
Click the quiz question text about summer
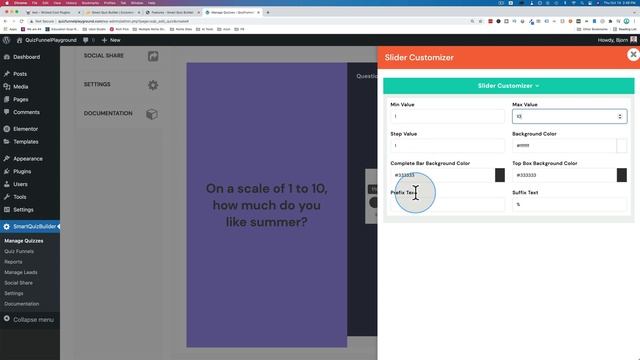pyautogui.click(x=267, y=205)
